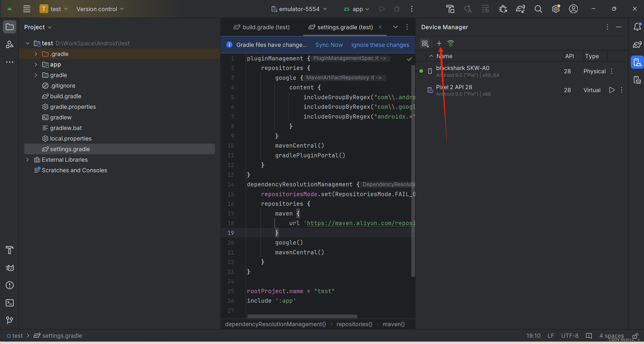Open Gradle tool window on right sidebar
Image resolution: width=644 pixels, height=344 pixels.
[x=637, y=44]
